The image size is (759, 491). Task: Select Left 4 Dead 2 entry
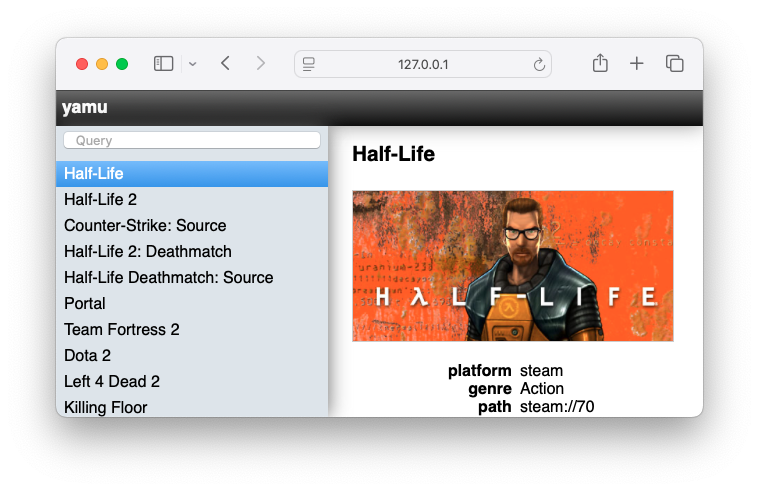tap(192, 382)
